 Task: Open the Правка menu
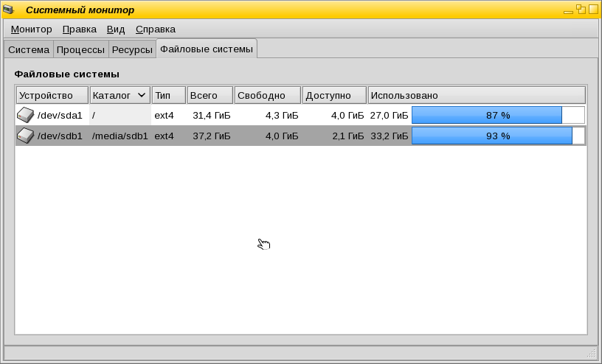[80, 29]
